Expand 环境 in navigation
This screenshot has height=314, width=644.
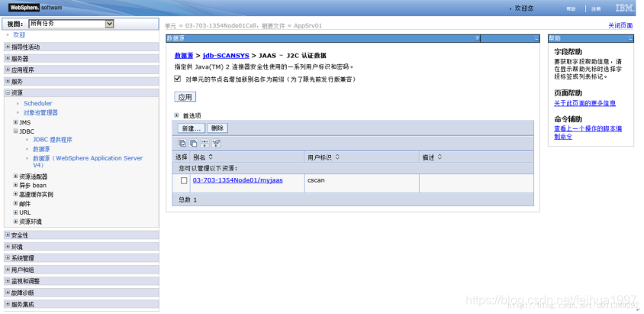click(8, 247)
